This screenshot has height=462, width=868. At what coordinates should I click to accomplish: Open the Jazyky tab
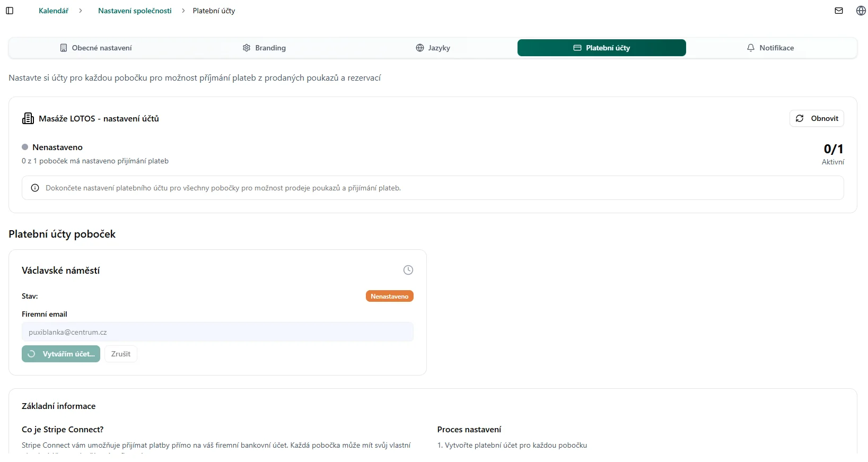(x=433, y=48)
